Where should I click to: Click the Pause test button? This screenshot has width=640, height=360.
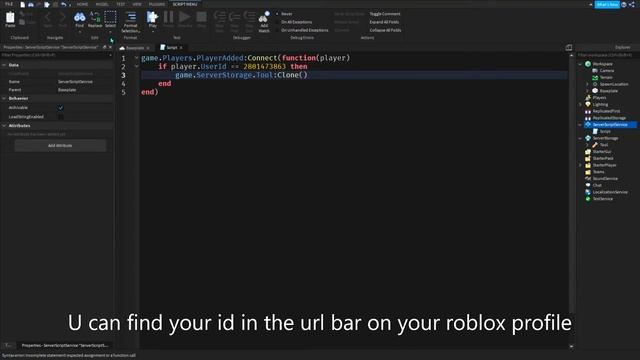168,17
